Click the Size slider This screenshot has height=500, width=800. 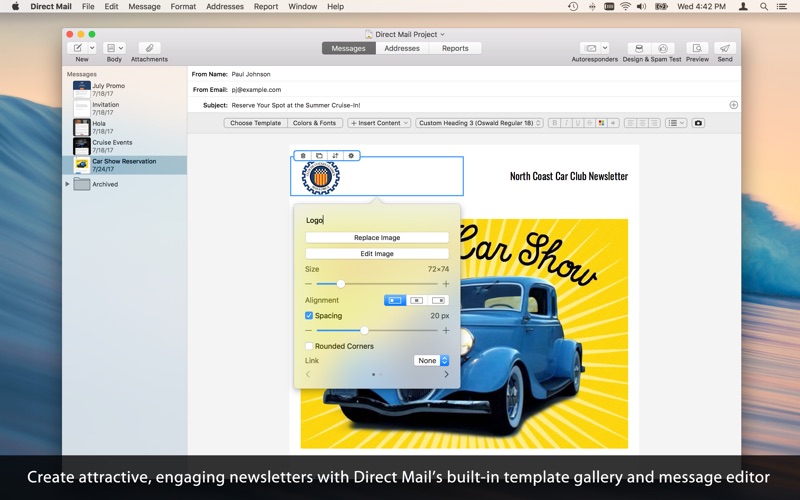(377, 284)
